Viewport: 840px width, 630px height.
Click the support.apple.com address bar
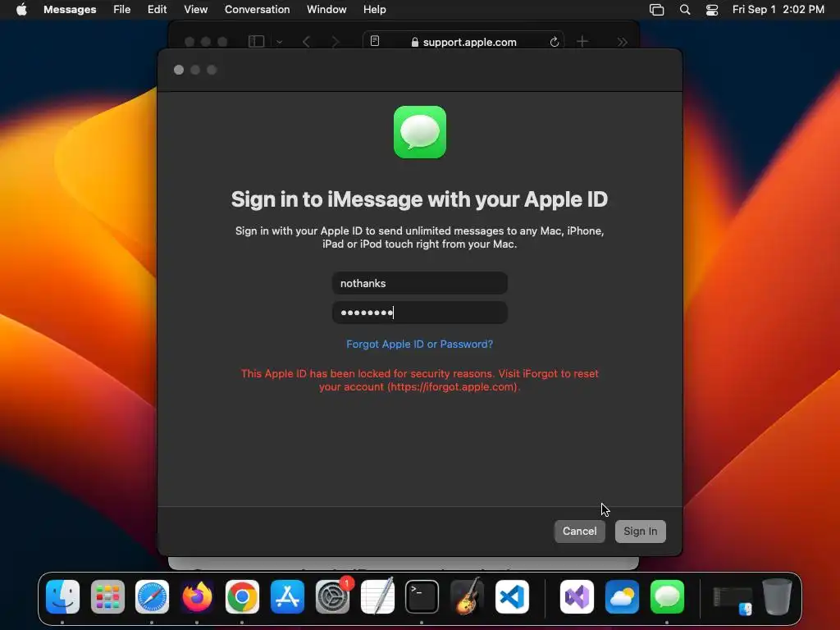(464, 41)
